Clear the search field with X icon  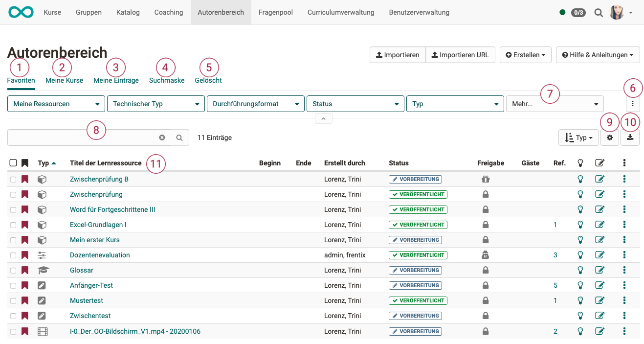(x=162, y=138)
